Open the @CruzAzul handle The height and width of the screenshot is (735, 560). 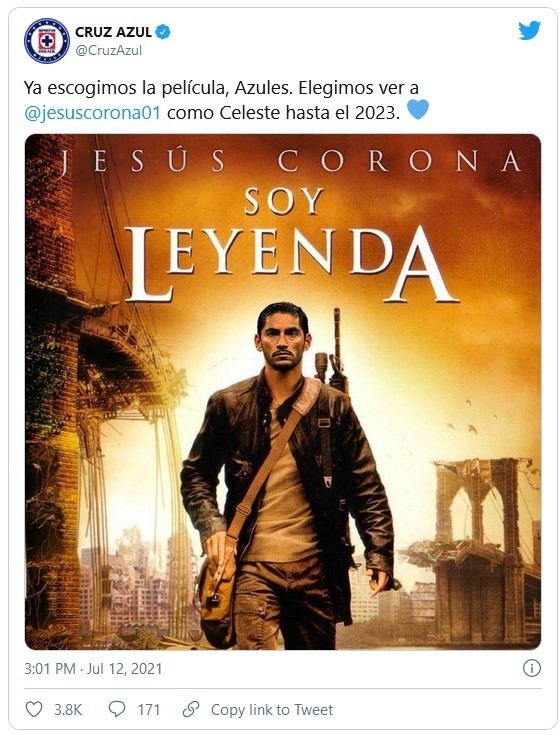108,50
